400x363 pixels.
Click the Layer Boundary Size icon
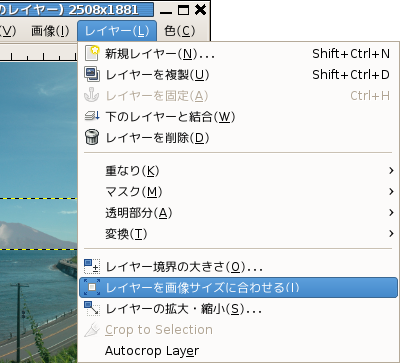92,267
